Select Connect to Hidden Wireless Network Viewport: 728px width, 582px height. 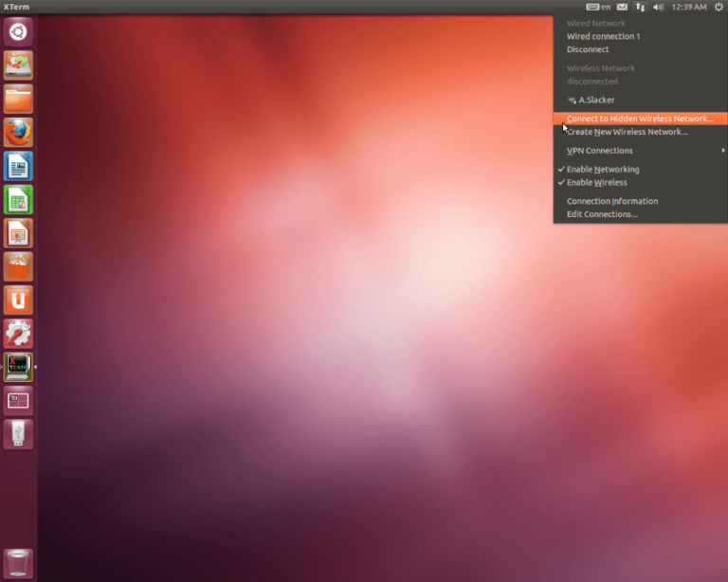click(640, 118)
